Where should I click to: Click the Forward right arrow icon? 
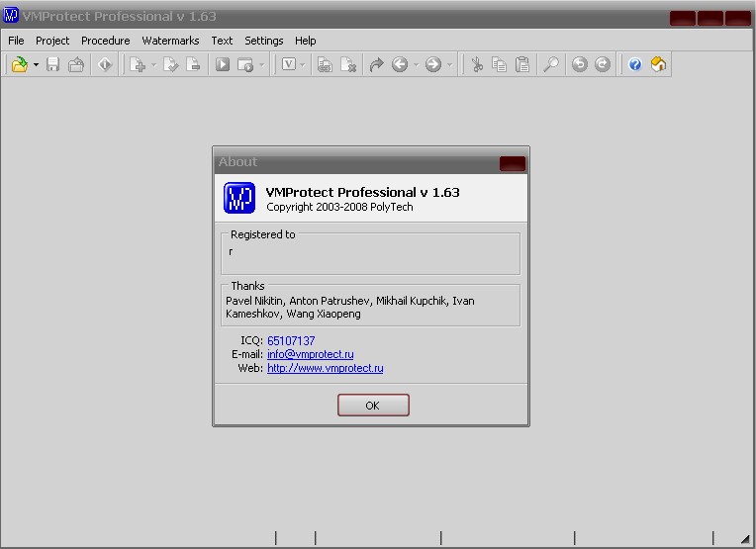pyautogui.click(x=433, y=64)
